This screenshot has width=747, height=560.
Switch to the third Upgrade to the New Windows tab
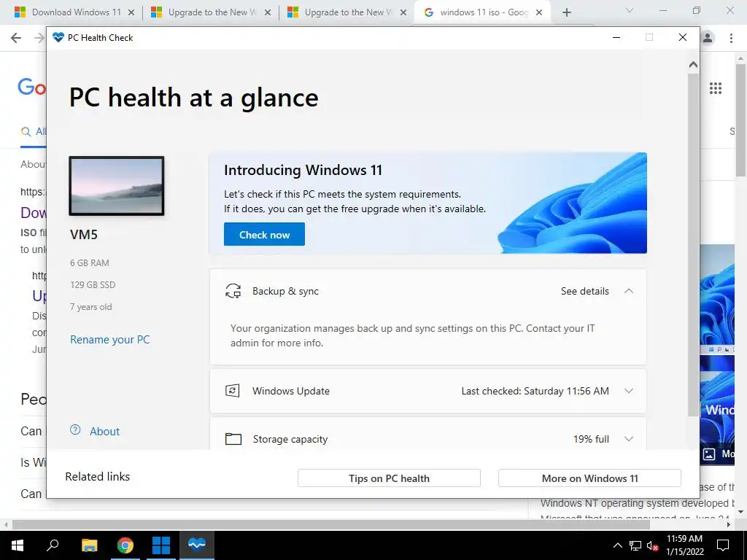[x=348, y=12]
